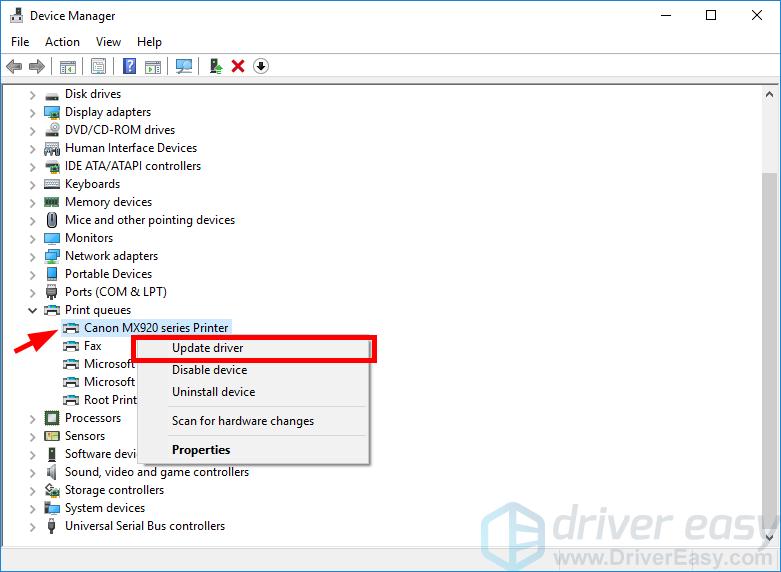
Task: Click the Update device driver toolbar icon
Action: click(215, 67)
